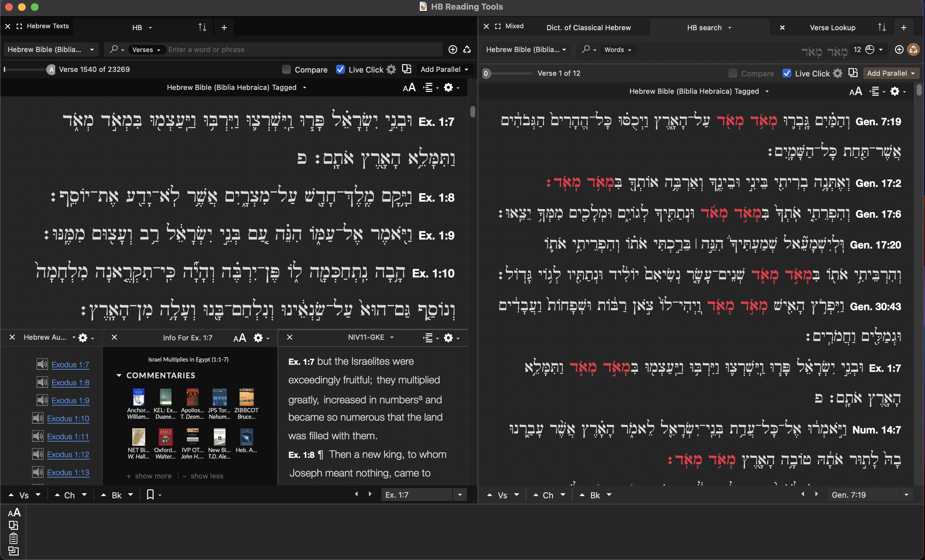Image resolution: width=925 pixels, height=560 pixels.
Task: Click the bookmark icon in bottom navigation bar
Action: click(150, 495)
